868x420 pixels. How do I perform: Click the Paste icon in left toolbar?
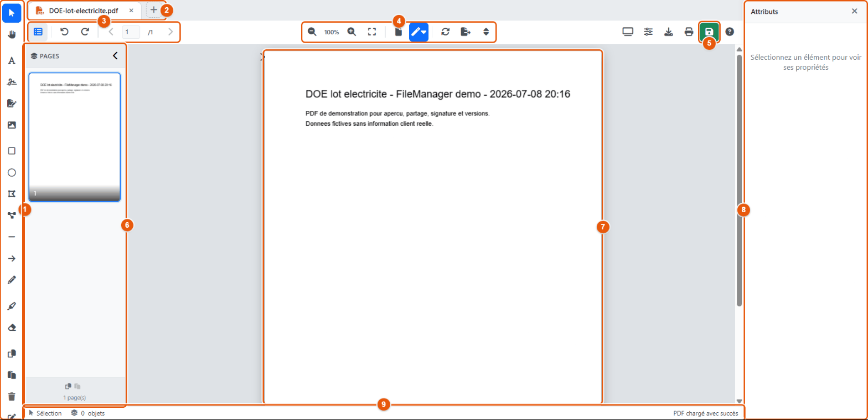coord(12,375)
